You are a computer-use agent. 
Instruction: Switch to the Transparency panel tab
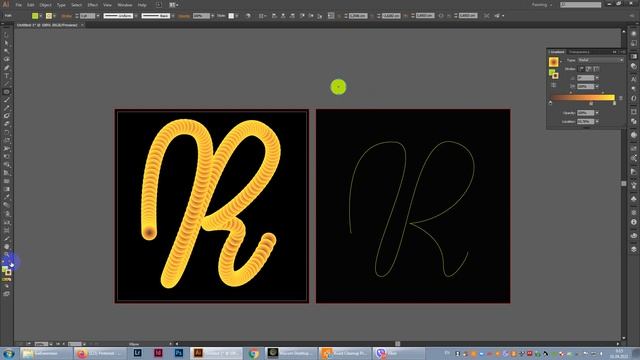coord(579,52)
